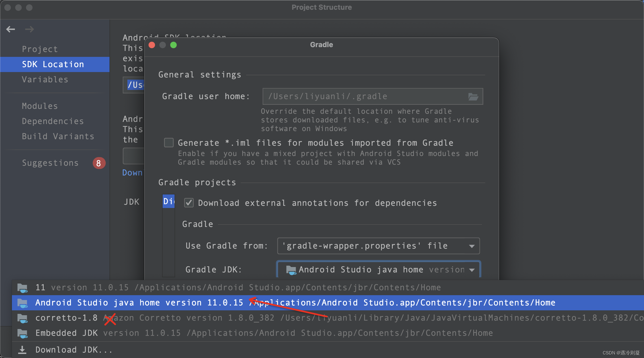Image resolution: width=644 pixels, height=358 pixels.
Task: Open the Modules section
Action: [x=40, y=106]
